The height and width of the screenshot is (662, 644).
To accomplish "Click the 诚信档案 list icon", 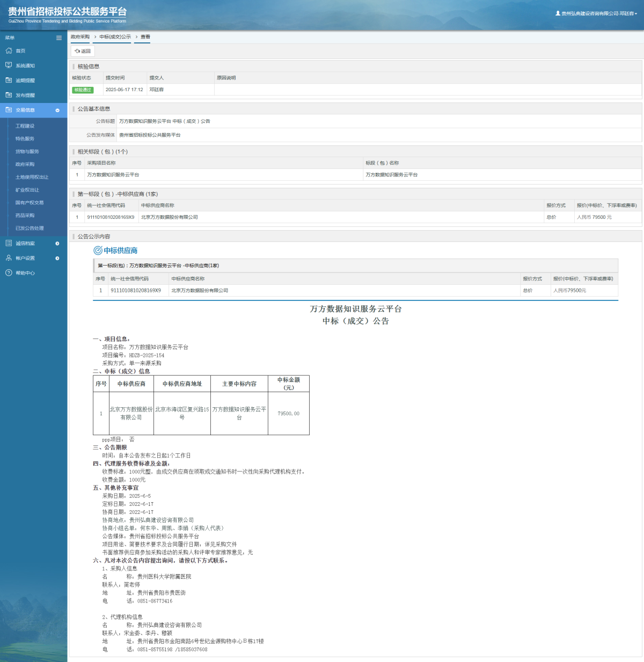I will [x=9, y=244].
